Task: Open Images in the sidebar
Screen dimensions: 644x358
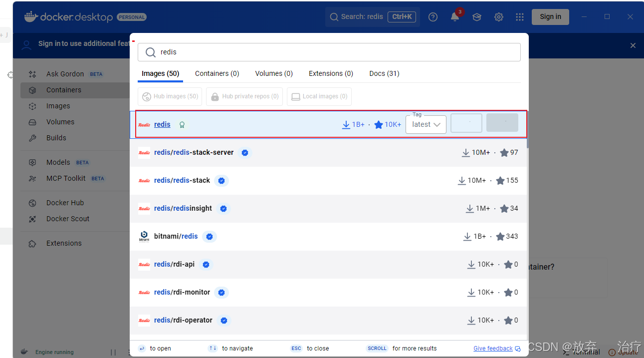Action: click(58, 106)
